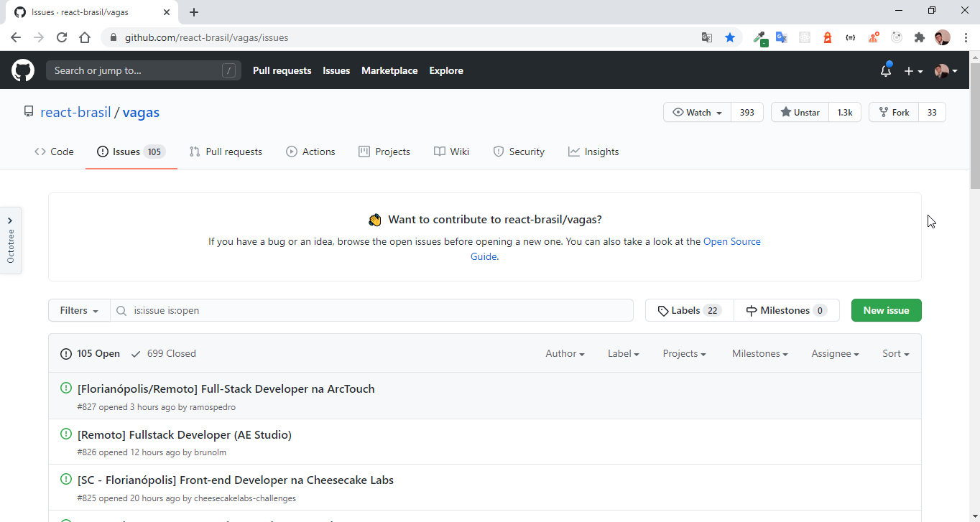Open the Assignee filter dropdown

(835, 353)
